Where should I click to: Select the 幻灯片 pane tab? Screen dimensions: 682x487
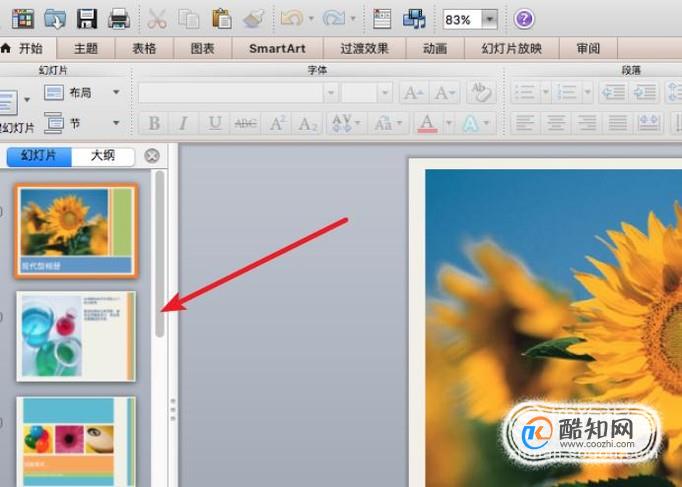39,156
